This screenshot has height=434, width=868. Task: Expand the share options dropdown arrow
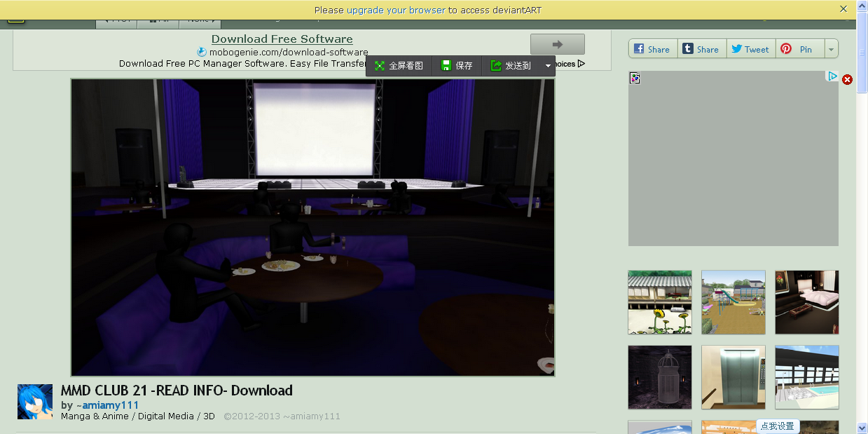831,49
